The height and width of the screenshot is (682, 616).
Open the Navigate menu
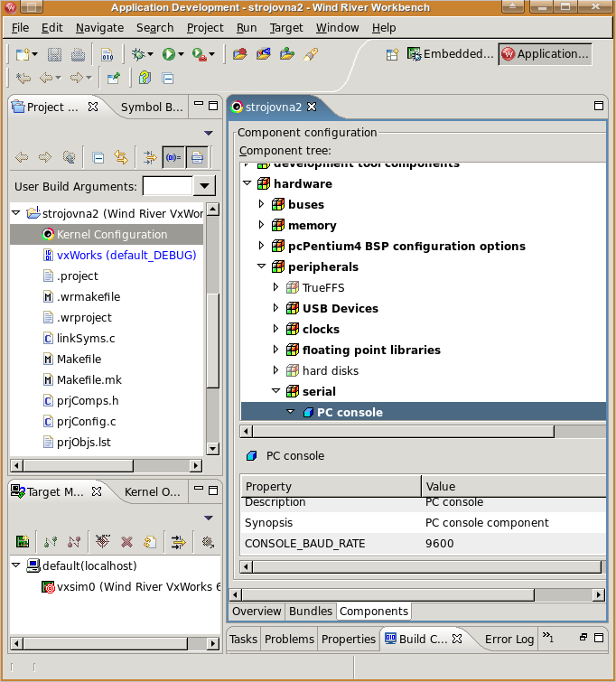99,28
